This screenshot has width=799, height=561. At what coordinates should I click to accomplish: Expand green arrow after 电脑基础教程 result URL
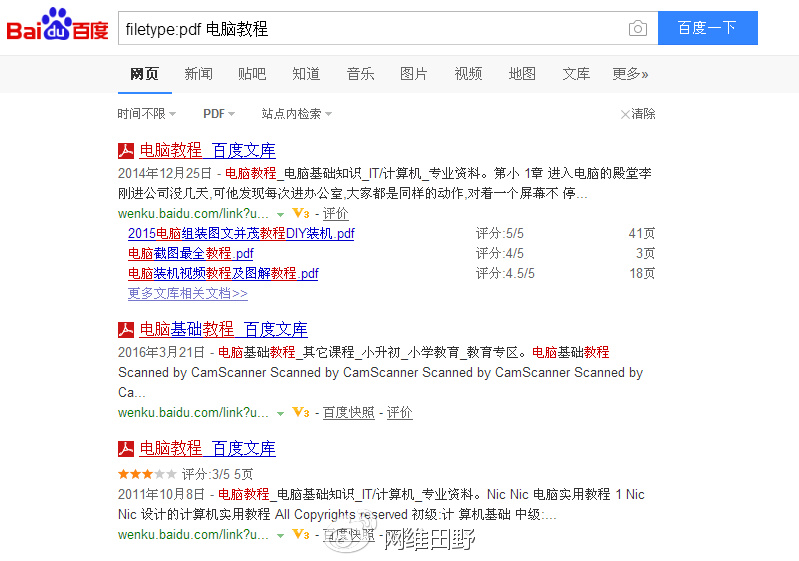click(x=280, y=413)
